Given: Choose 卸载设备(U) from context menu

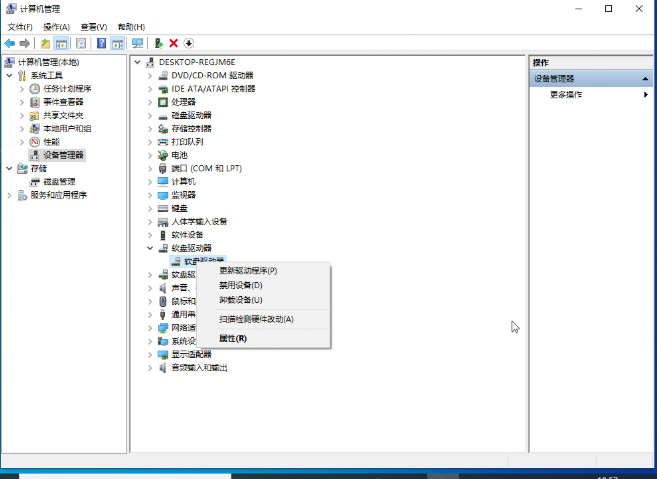Looking at the screenshot, I should tap(241, 300).
